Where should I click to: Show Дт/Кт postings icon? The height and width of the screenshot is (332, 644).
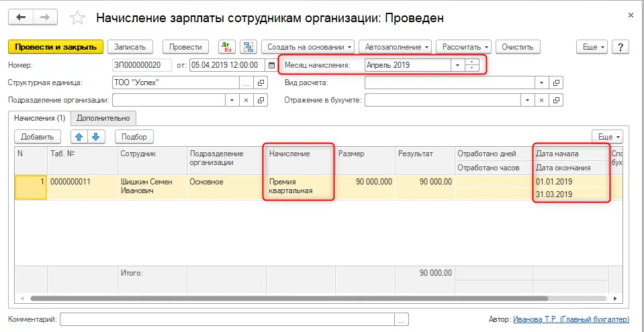pyautogui.click(x=226, y=47)
